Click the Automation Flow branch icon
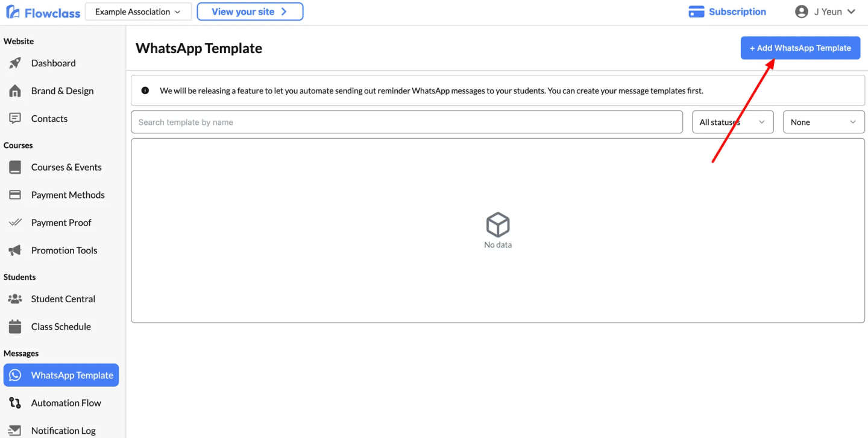This screenshot has width=868, height=438. click(15, 403)
